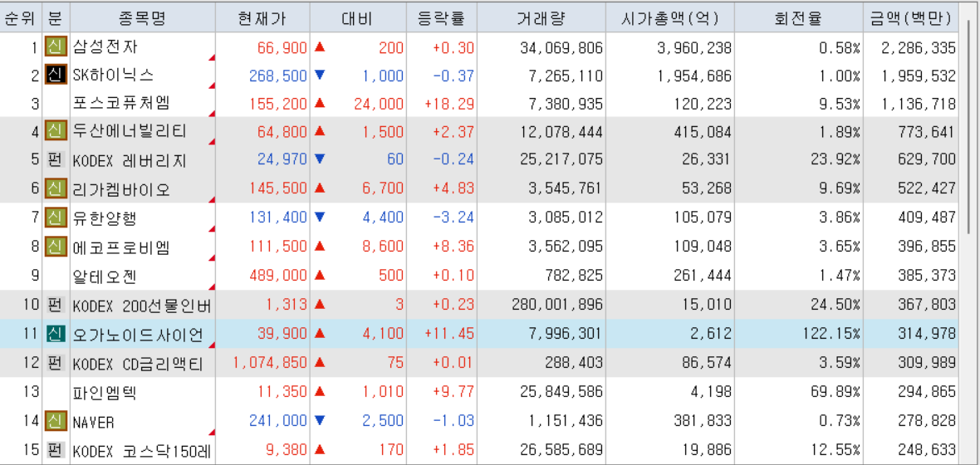Select the highlighted 오가노이드사이언 row name
The image size is (980, 465).
coord(138,335)
